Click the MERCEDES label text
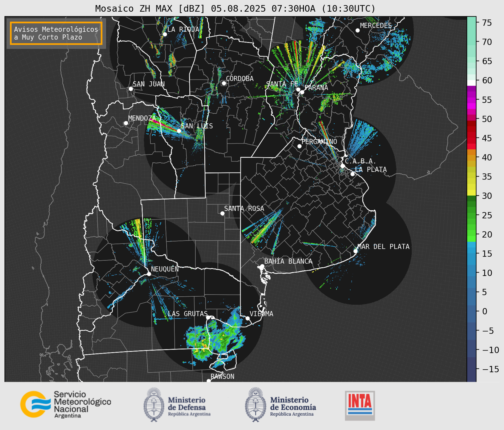Screen dimensions: 504x430 pos(376,26)
